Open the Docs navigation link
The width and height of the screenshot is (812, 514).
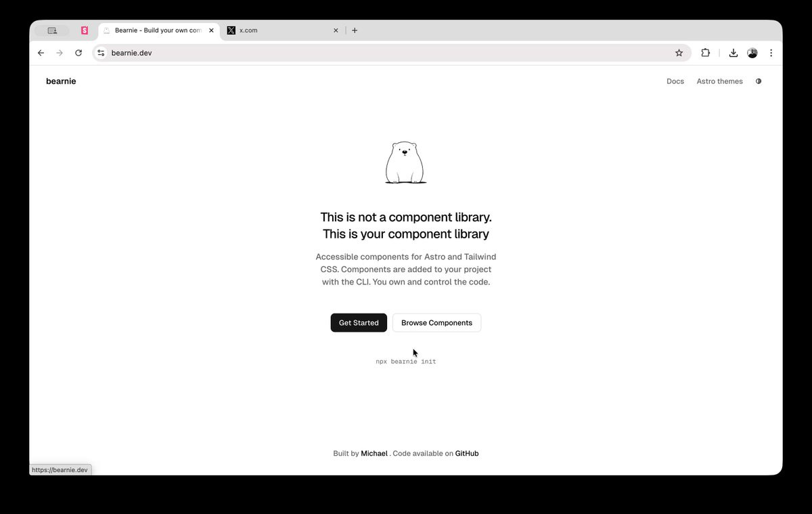pos(675,81)
